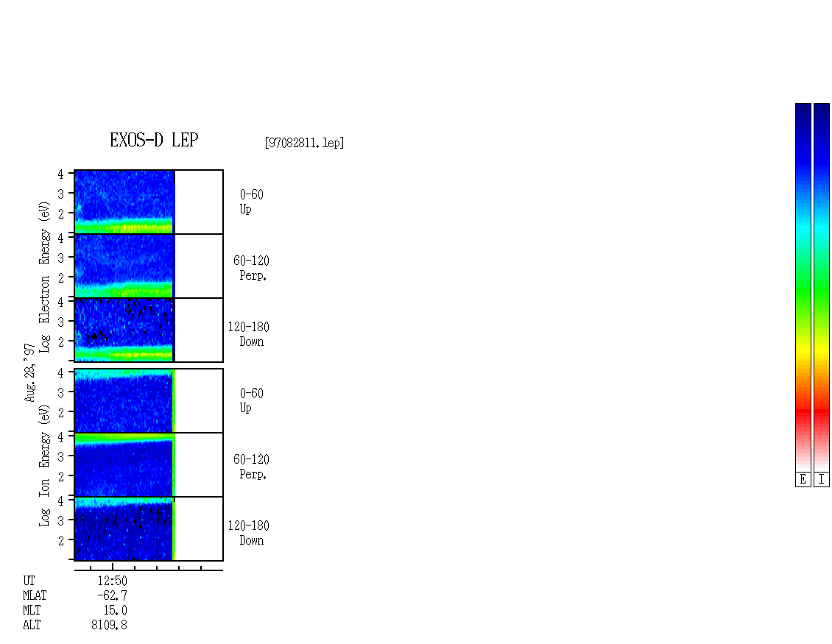Select the ion 120-180 Down spectrogram panel
Viewport: 832px width, 644px height.
[149, 529]
